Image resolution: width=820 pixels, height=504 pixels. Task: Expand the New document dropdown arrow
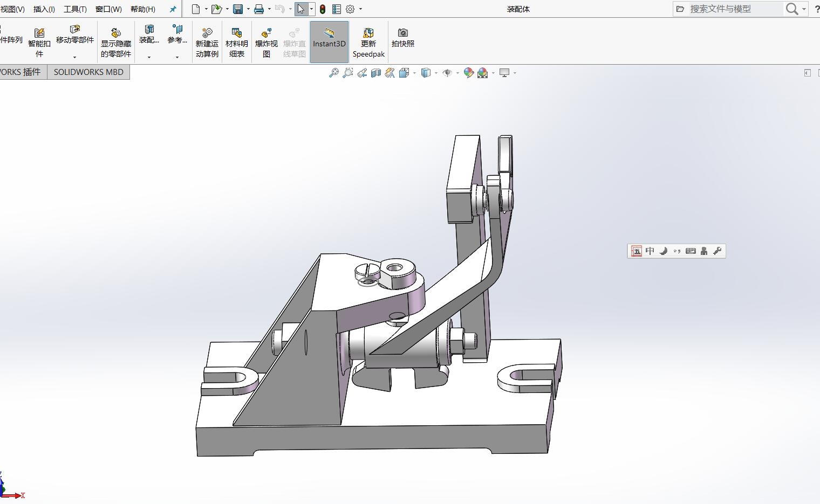206,9
